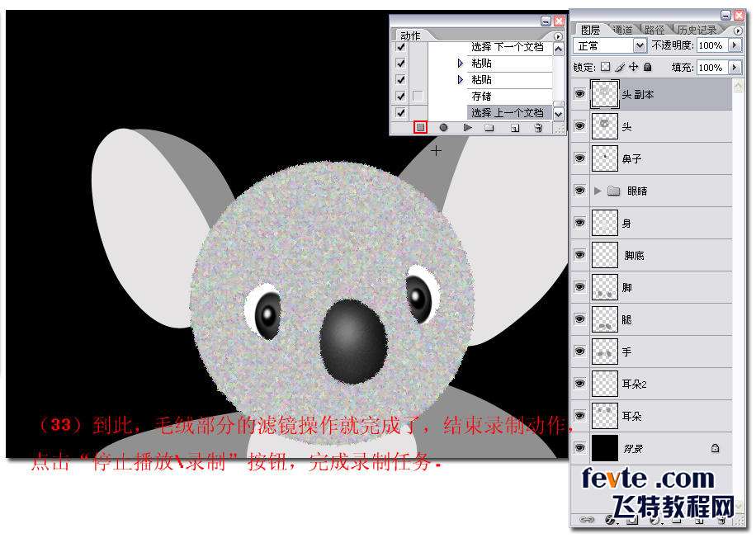Click the stop playing/recording button in Actions panel

click(420, 127)
